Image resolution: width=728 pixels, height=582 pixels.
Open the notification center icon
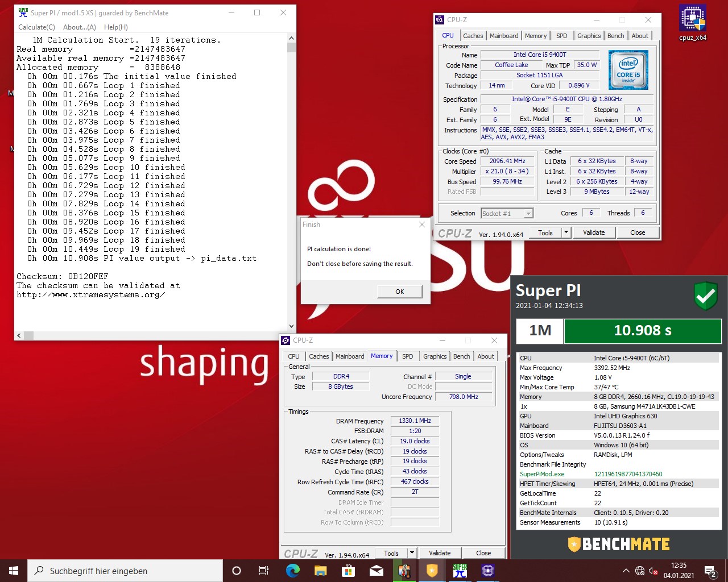[x=710, y=571]
